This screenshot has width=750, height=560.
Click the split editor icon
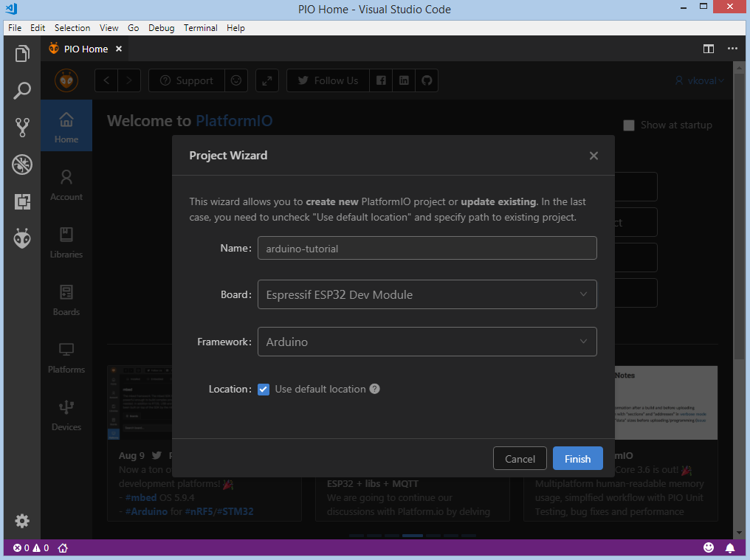(x=709, y=49)
